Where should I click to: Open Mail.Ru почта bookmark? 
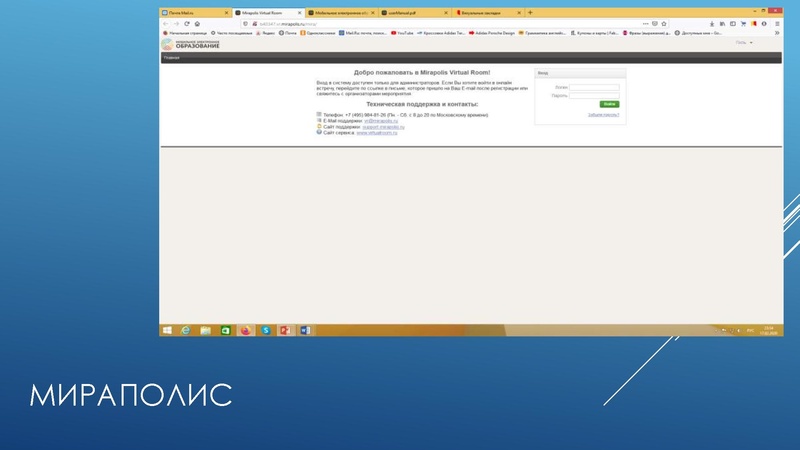[363, 33]
